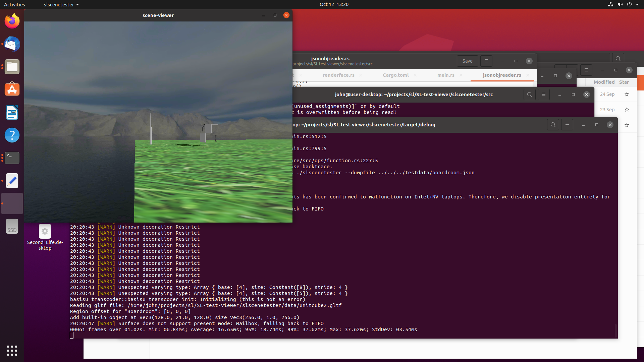644x362 pixels.
Task: Open the debug terminal hamburger menu
Action: pyautogui.click(x=567, y=124)
